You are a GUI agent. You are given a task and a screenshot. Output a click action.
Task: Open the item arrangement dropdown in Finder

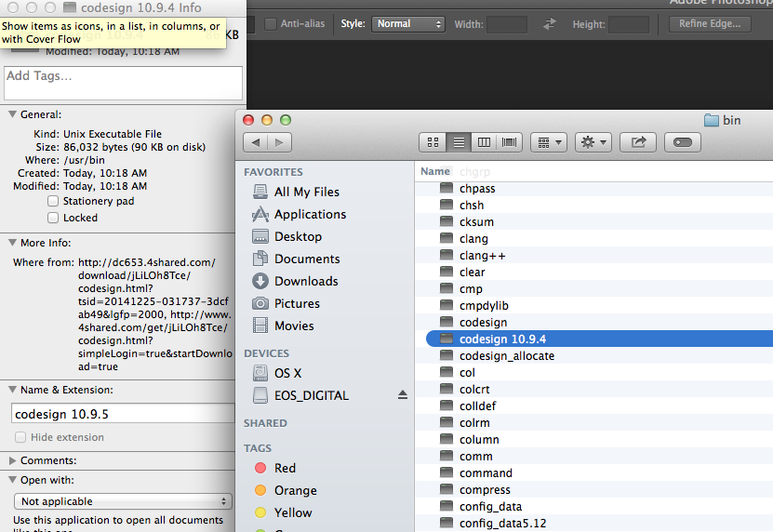(549, 142)
